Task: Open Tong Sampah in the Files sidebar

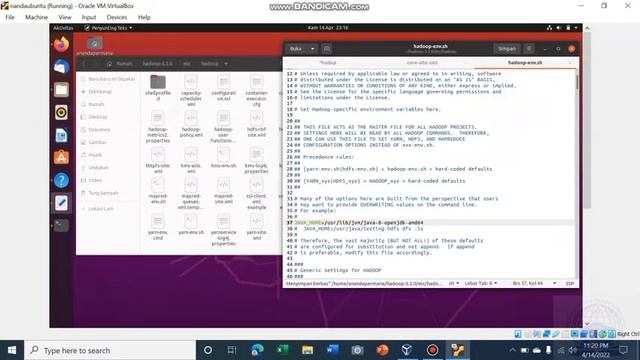Action: pos(103,193)
